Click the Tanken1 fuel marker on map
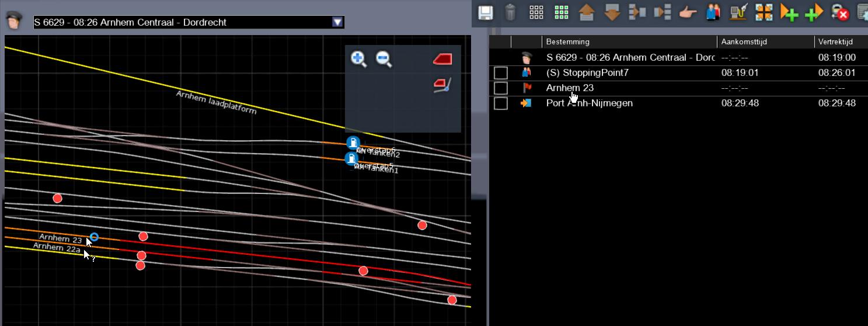Viewport: 868px width, 326px height. click(x=351, y=158)
